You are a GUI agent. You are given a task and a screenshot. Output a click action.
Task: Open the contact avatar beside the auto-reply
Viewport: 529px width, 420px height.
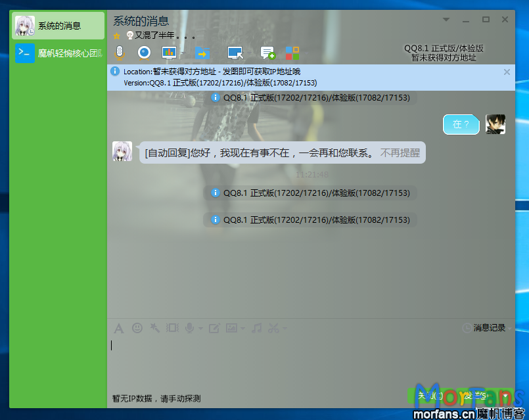click(122, 151)
